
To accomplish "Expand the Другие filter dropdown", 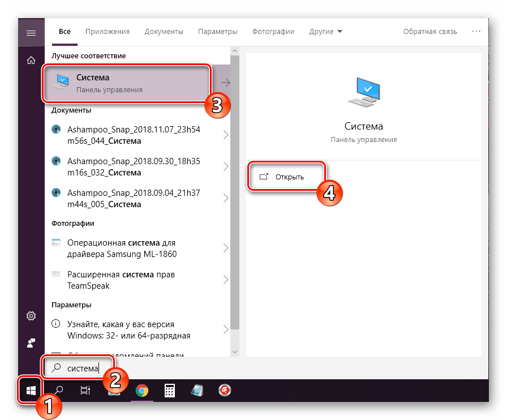I will (325, 31).
